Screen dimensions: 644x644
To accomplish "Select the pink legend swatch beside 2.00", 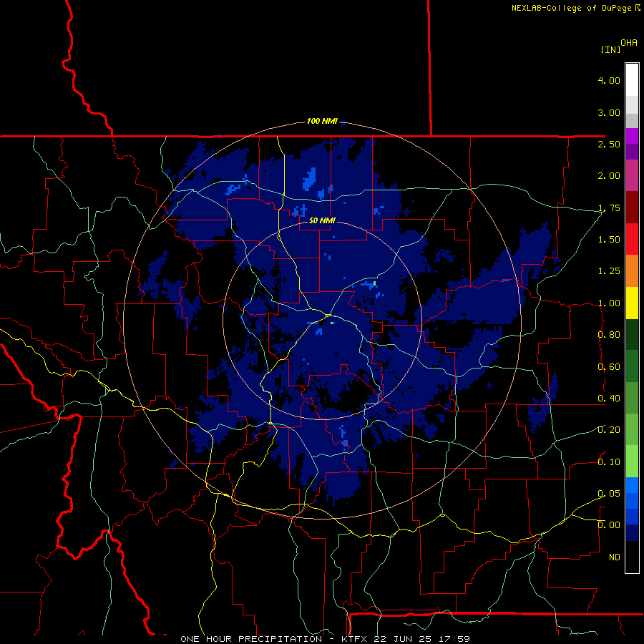I will (632, 175).
